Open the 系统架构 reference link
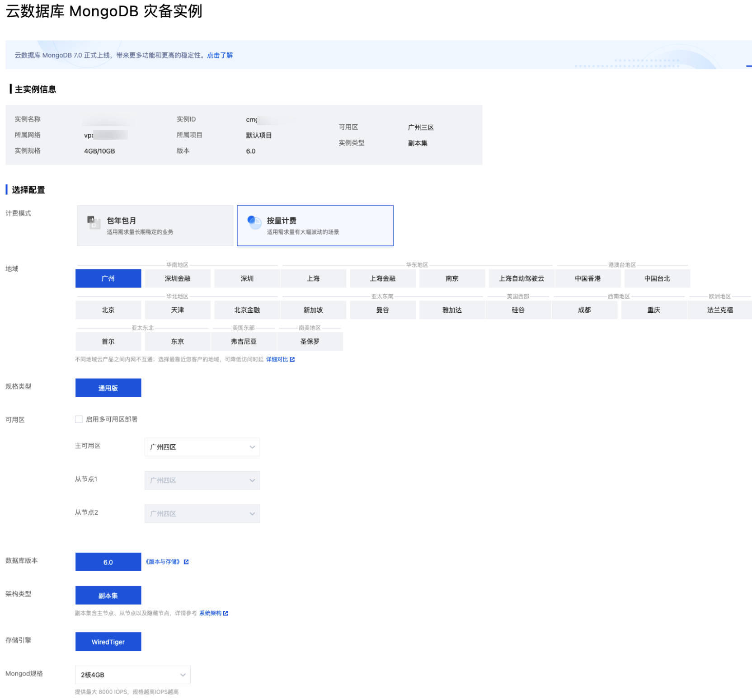 210,613
